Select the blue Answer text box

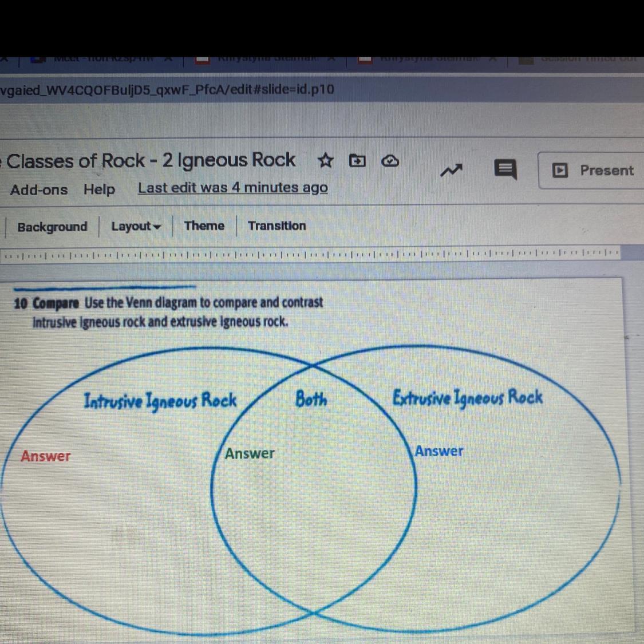439,451
